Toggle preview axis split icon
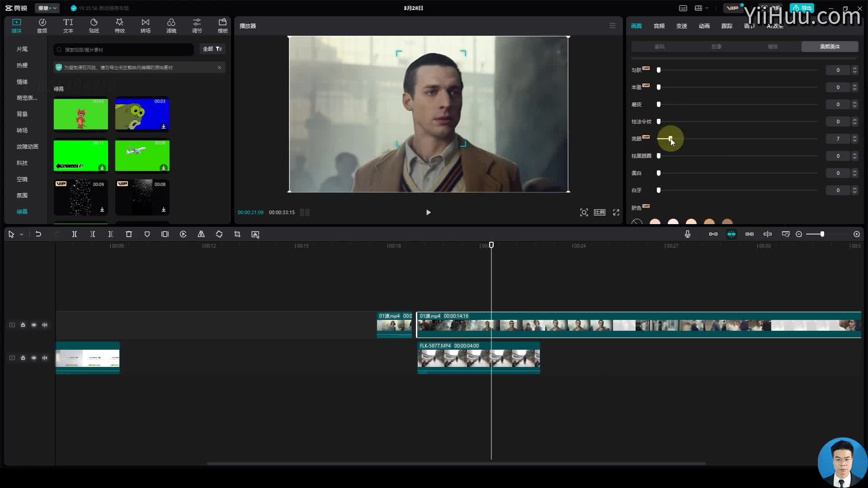This screenshot has width=868, height=488. (768, 234)
